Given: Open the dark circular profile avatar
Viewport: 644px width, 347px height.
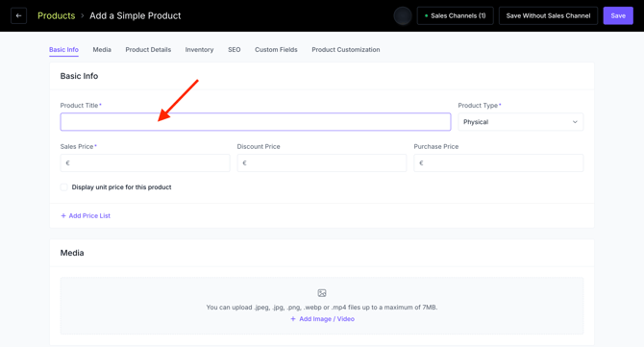Looking at the screenshot, I should click(x=403, y=15).
